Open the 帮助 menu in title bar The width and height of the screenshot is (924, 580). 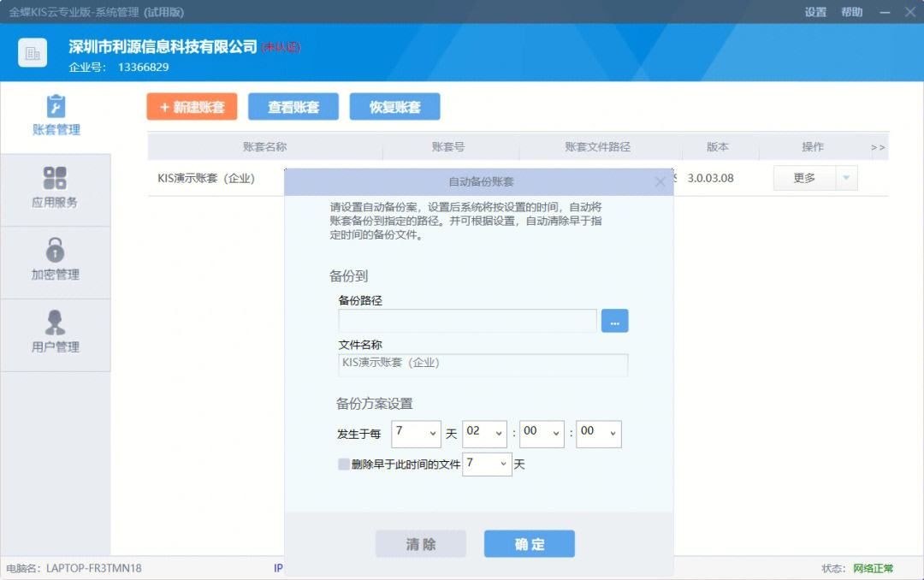coord(851,12)
